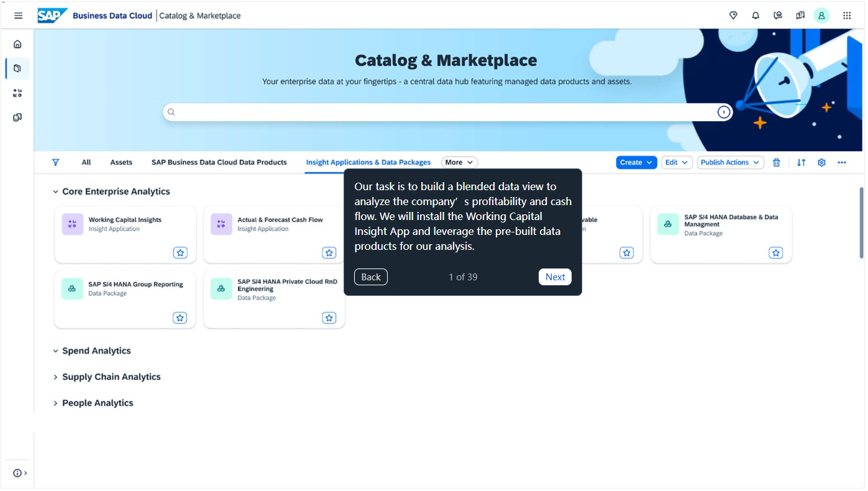Open the user profile avatar

(821, 16)
